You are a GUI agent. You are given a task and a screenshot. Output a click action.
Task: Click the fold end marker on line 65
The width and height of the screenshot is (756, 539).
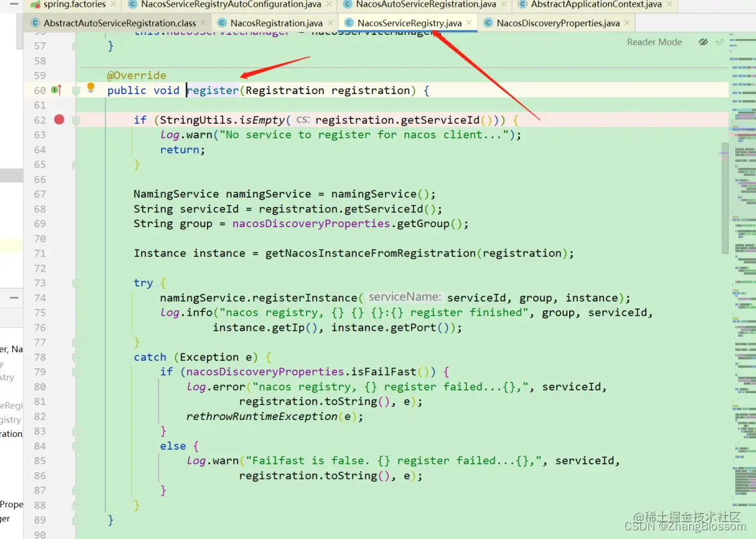point(76,165)
